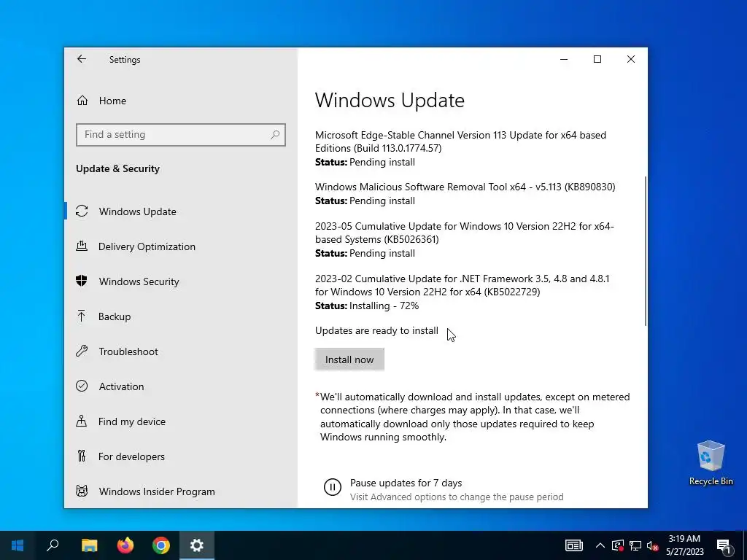Click the pause icon beside Pause updates

click(333, 487)
